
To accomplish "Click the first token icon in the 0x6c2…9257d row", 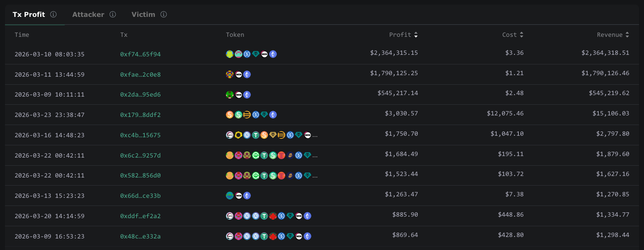I will point(230,155).
